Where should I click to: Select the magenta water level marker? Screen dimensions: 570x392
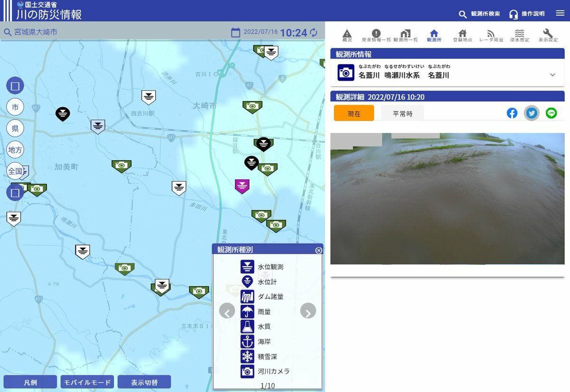pyautogui.click(x=242, y=186)
